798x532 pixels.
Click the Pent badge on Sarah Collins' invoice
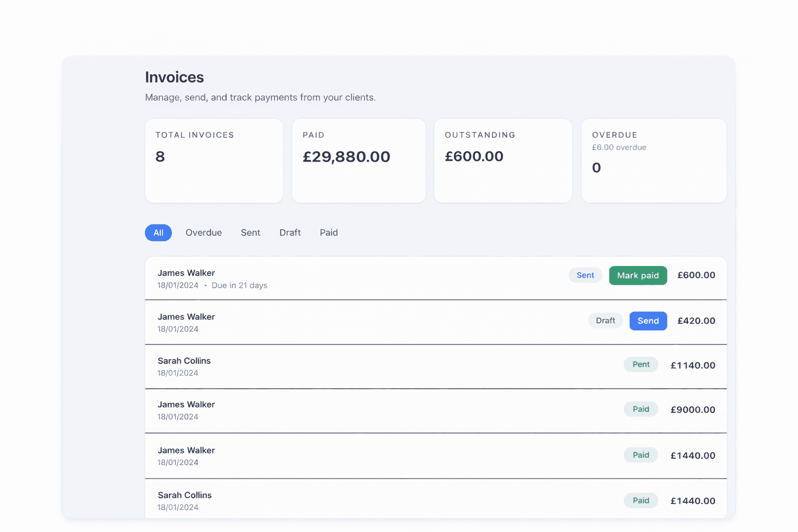(x=641, y=364)
